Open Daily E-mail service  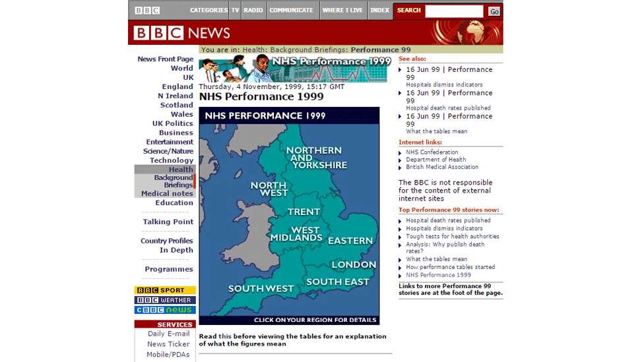click(x=169, y=334)
